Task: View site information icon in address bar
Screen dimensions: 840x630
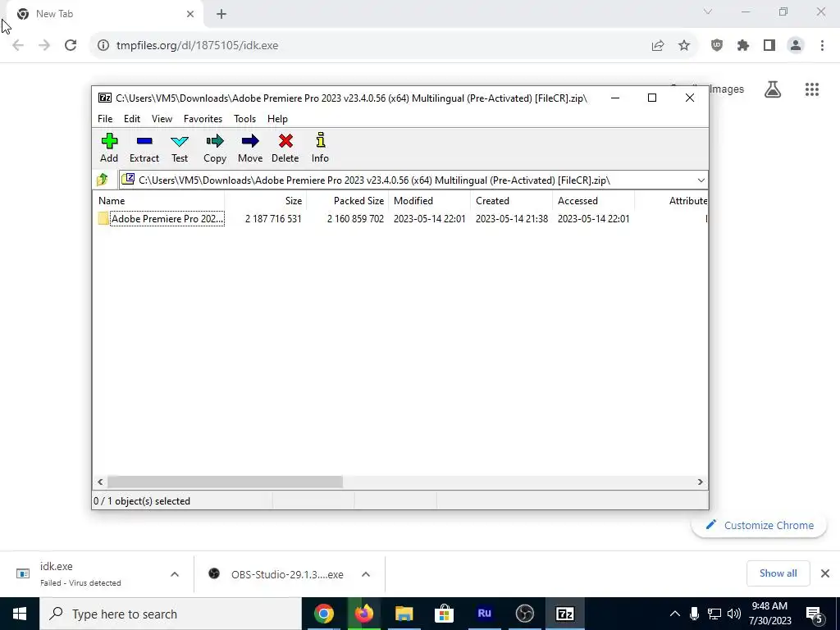Action: 103,46
